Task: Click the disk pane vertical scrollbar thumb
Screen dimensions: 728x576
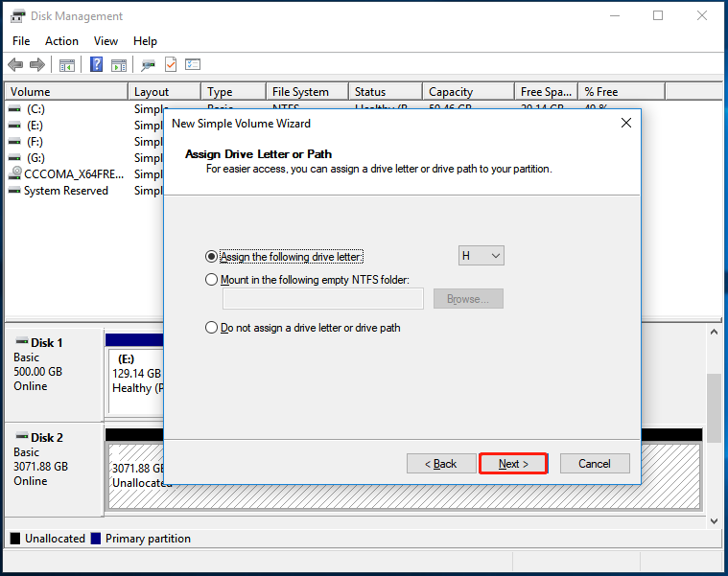Action: 714,408
